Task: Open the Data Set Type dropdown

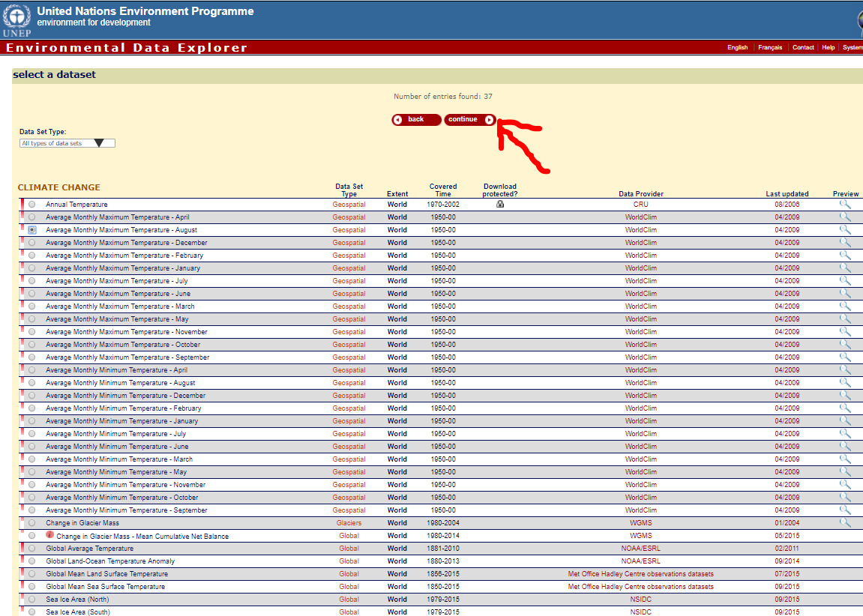Action: (67, 143)
